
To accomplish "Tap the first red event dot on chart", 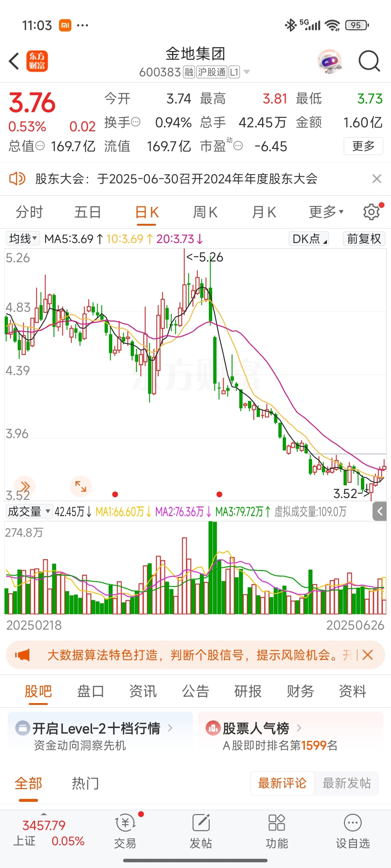I will coord(115,494).
